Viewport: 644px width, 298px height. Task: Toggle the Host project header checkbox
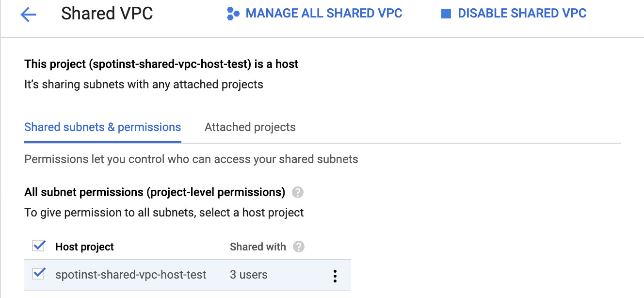[x=38, y=246]
